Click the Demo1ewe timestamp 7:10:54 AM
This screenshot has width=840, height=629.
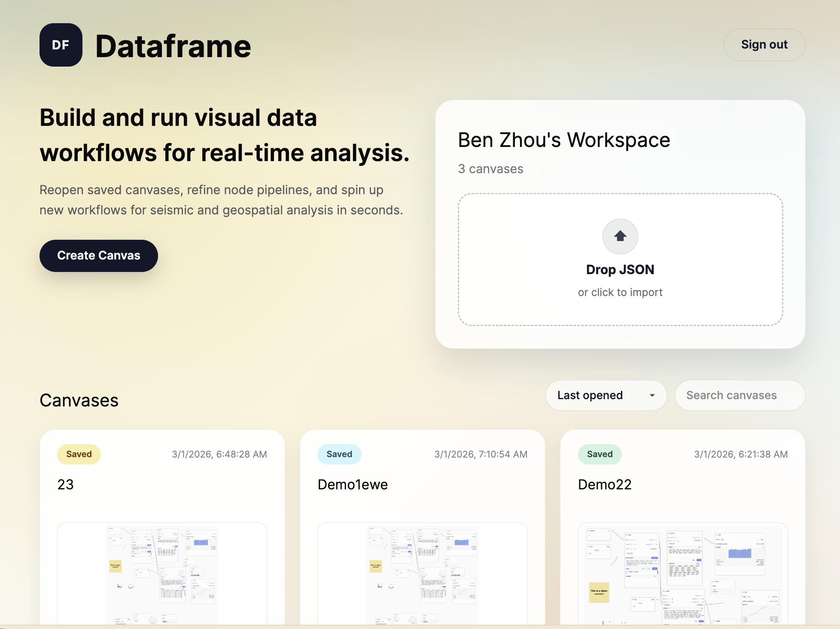click(x=481, y=454)
